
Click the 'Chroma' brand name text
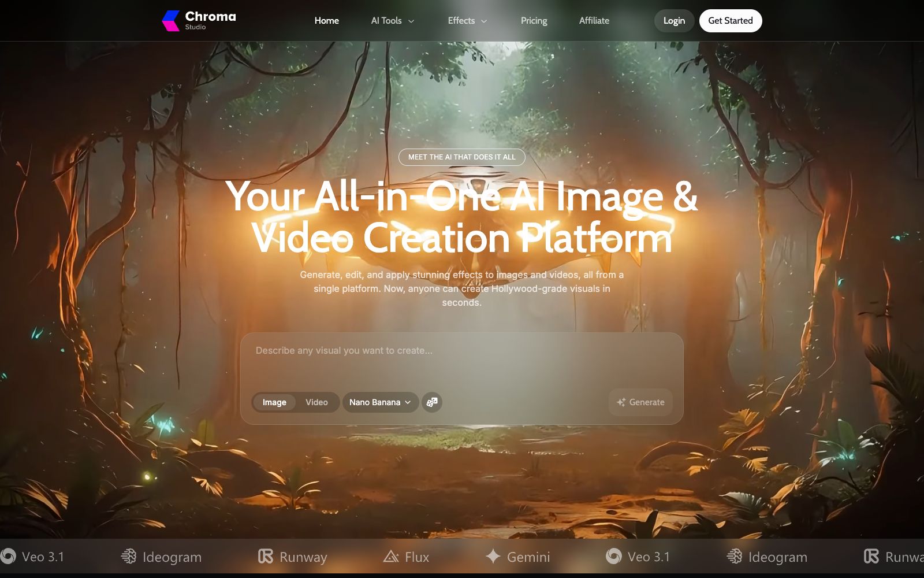pyautogui.click(x=211, y=17)
